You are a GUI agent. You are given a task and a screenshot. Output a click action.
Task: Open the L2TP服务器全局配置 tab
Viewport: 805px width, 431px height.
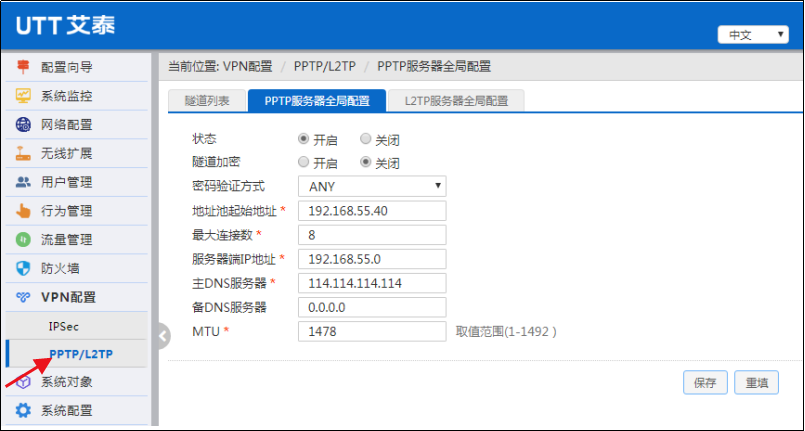pyautogui.click(x=456, y=101)
